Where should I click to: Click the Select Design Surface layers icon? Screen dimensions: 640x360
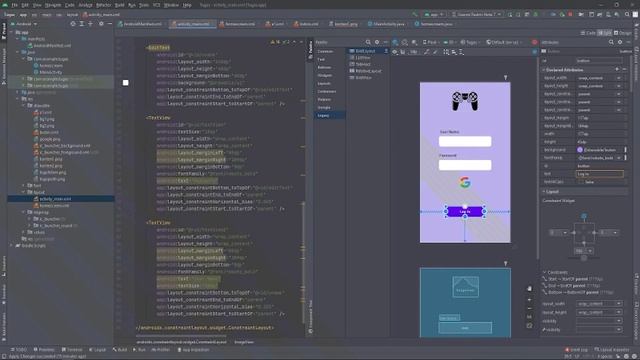[x=396, y=42]
